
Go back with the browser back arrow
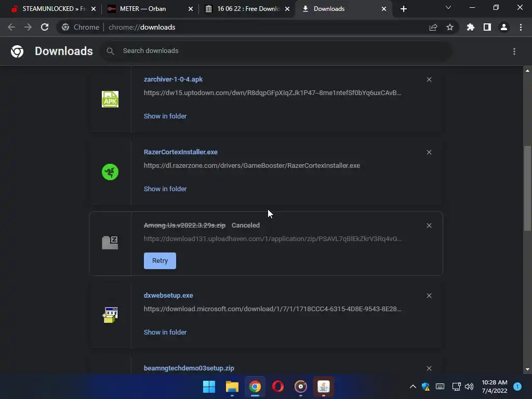pyautogui.click(x=11, y=27)
